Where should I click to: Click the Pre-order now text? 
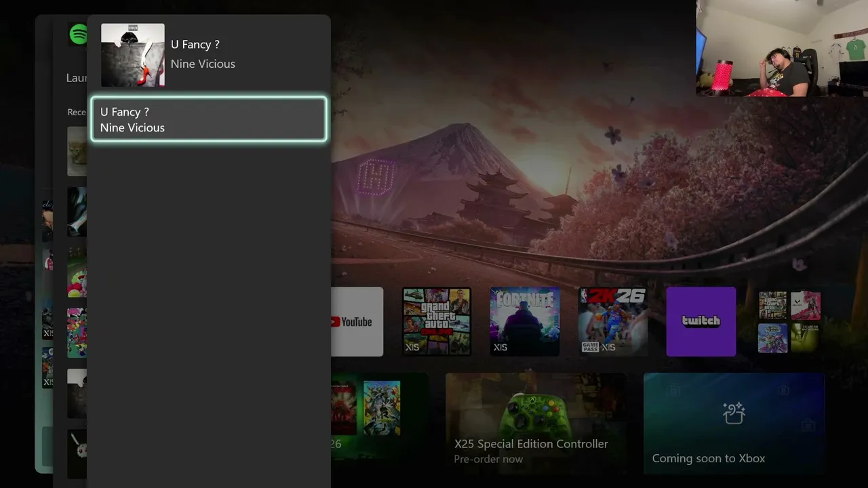coord(488,459)
